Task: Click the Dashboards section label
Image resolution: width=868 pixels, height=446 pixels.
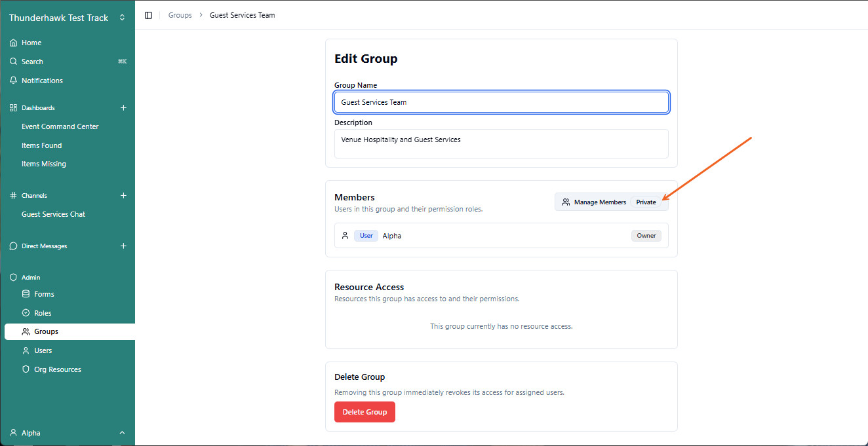Action: tap(38, 107)
